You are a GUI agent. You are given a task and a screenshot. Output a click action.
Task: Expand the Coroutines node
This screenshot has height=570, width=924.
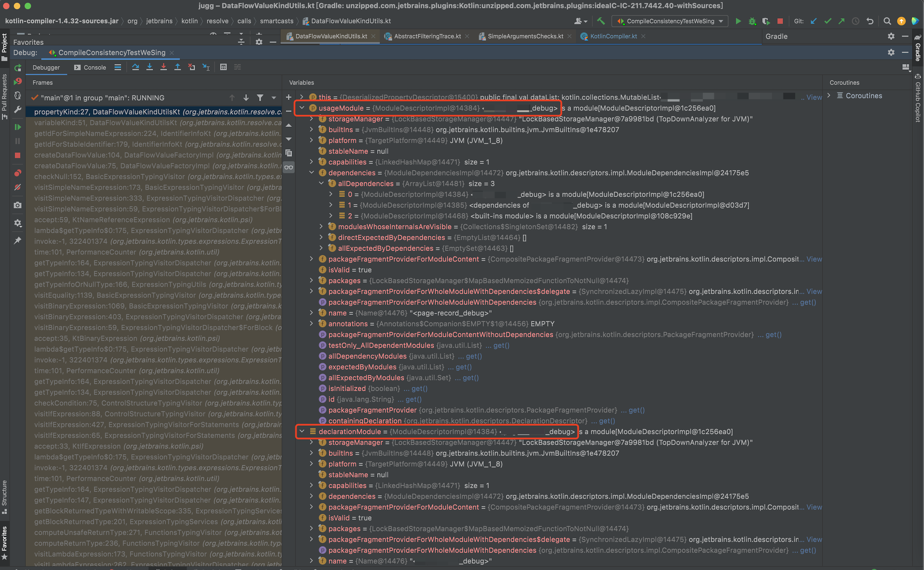(829, 96)
